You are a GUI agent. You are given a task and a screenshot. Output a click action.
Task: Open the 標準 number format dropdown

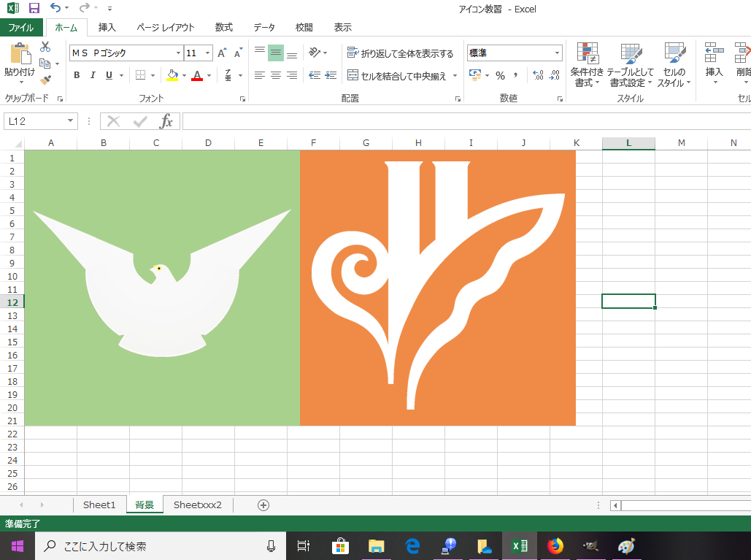(557, 53)
